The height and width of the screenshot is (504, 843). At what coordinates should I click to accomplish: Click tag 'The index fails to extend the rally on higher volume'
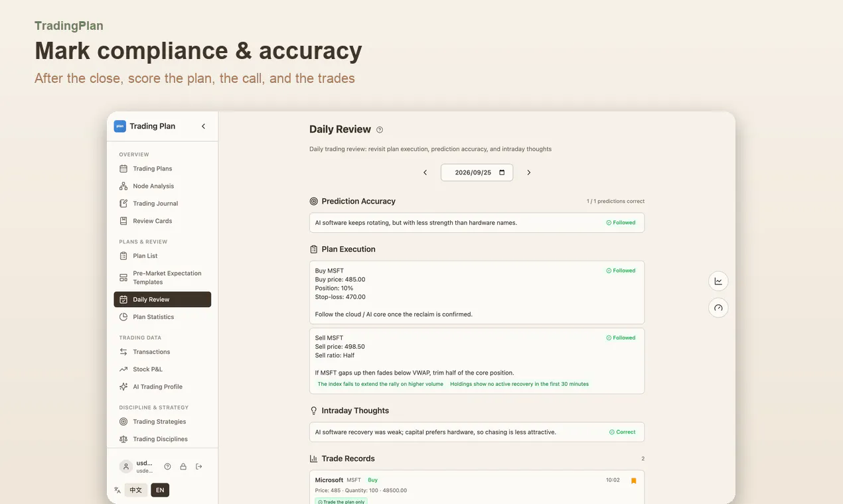(x=380, y=384)
